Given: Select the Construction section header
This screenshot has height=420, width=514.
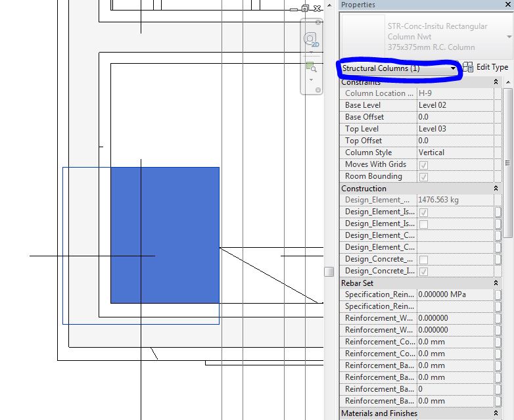Looking at the screenshot, I should (363, 188).
